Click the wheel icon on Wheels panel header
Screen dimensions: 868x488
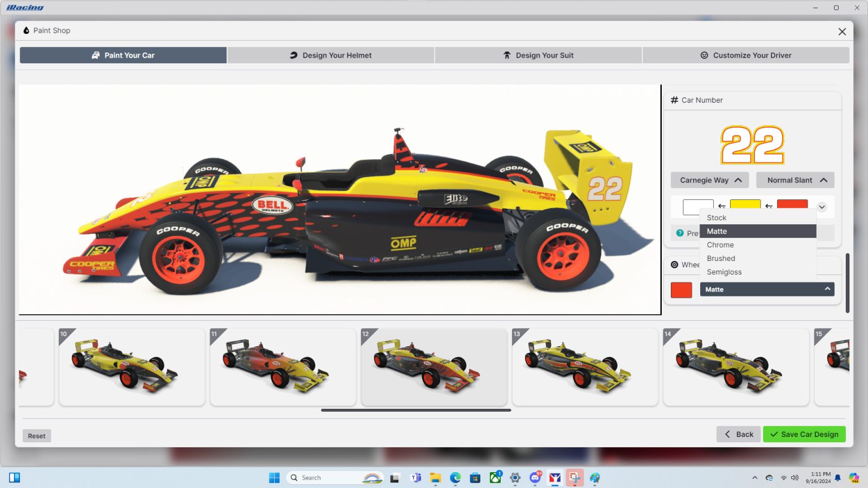click(674, 264)
